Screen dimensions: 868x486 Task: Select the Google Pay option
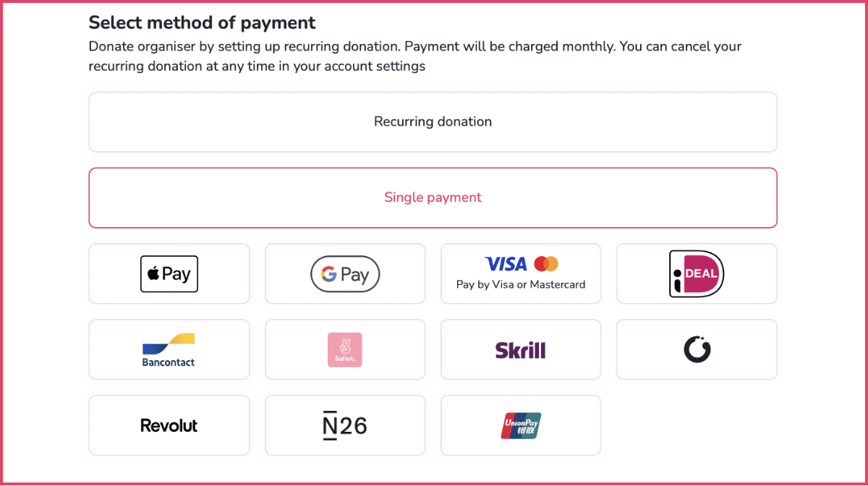[345, 274]
